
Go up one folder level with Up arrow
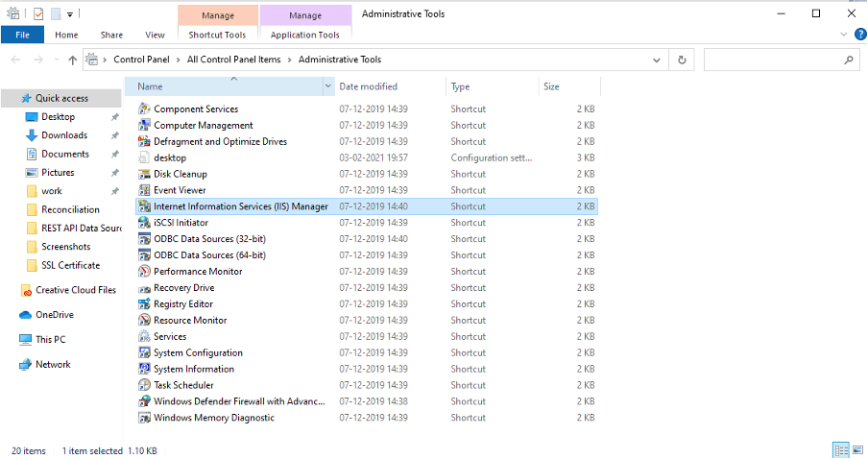pos(73,60)
